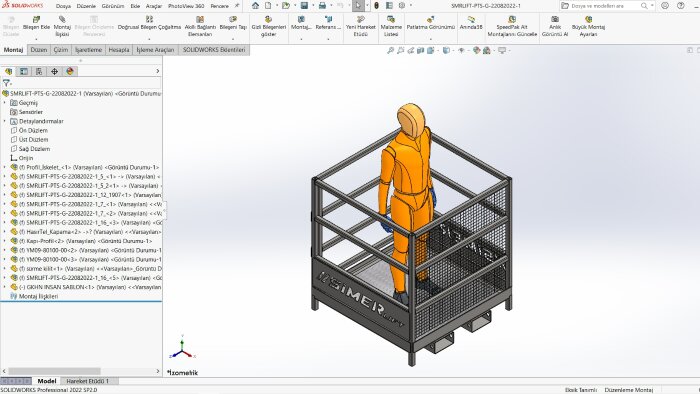Save the document with the disk icon

(x=304, y=5)
